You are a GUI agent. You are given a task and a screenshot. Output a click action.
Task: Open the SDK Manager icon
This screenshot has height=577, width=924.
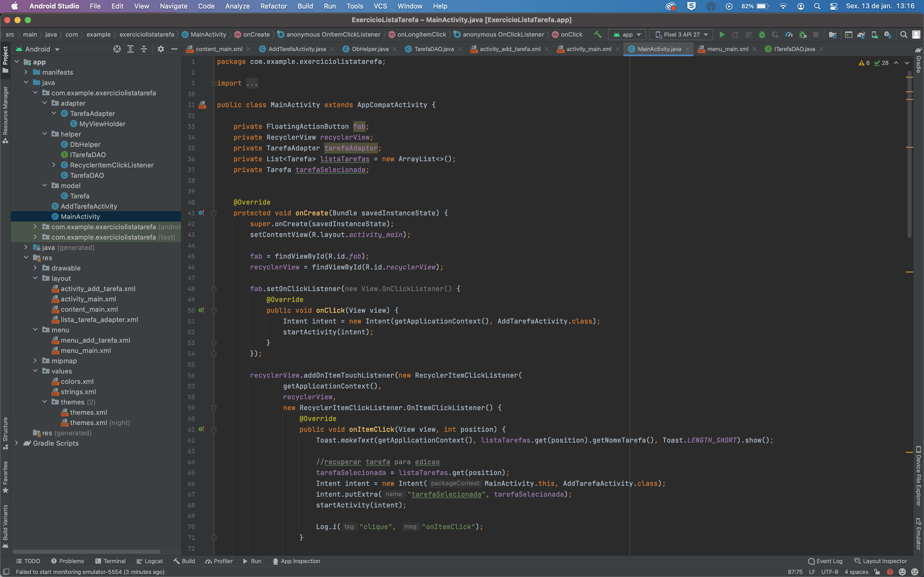tap(888, 34)
